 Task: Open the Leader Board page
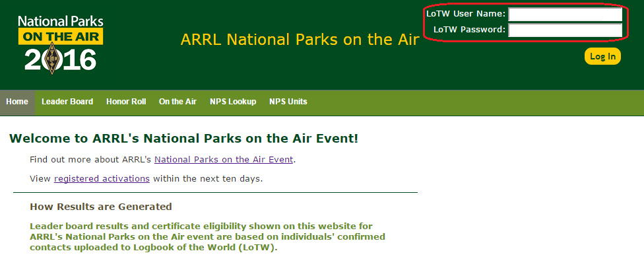[x=67, y=102]
